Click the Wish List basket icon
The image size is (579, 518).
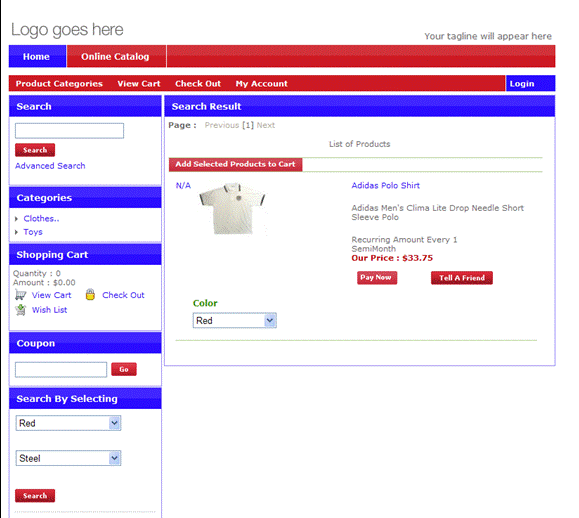[x=21, y=310]
